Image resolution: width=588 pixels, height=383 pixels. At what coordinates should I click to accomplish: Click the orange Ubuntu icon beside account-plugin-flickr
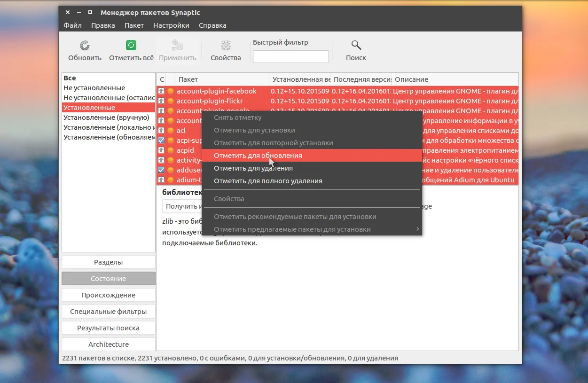[x=171, y=101]
